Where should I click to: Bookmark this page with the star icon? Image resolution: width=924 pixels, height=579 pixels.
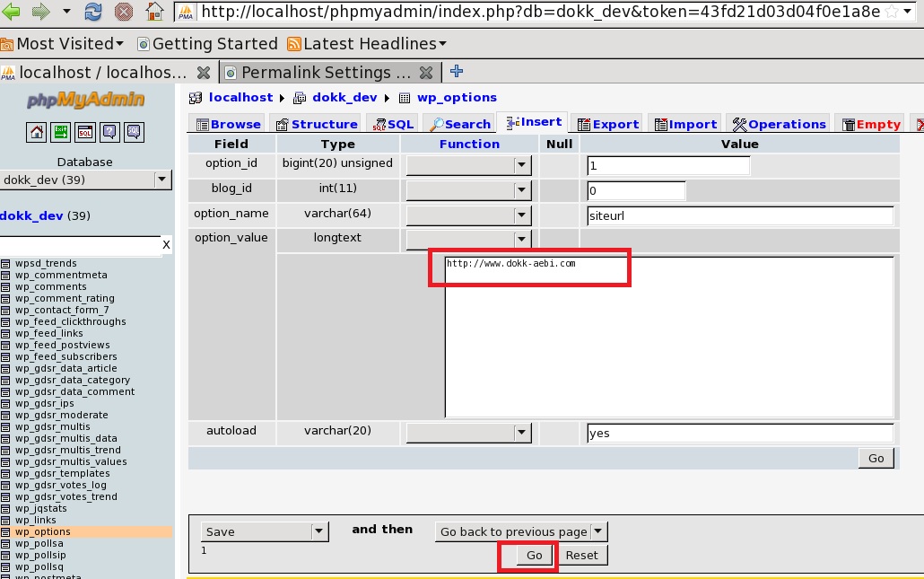892,13
